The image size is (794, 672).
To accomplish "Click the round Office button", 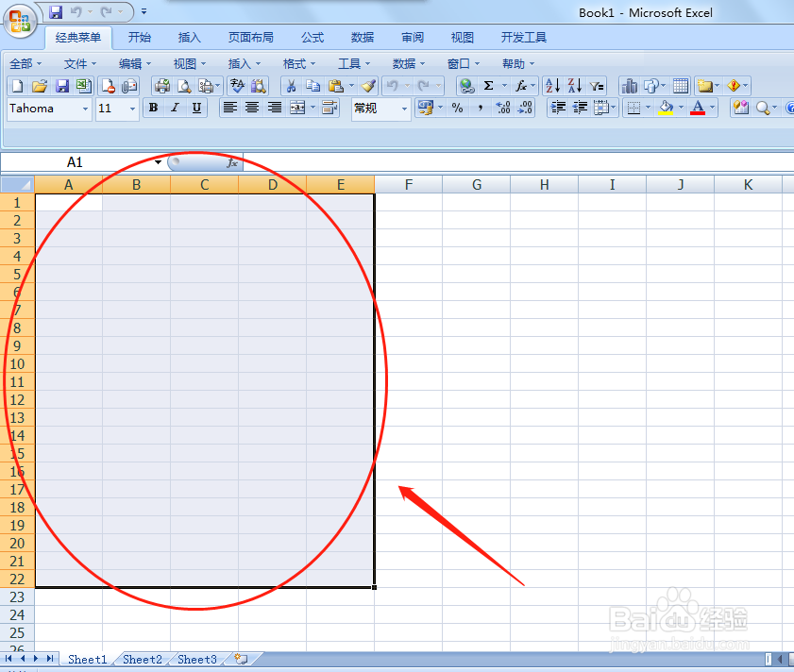I will (x=20, y=21).
